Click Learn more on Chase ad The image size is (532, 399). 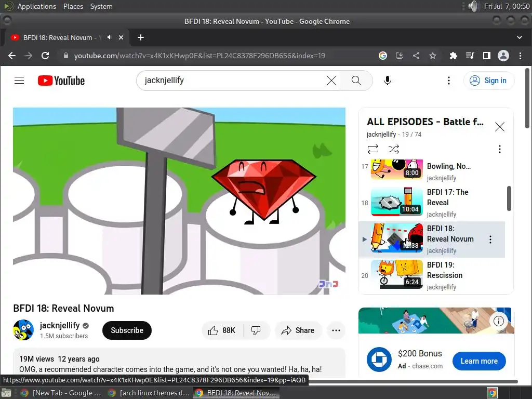(478, 361)
